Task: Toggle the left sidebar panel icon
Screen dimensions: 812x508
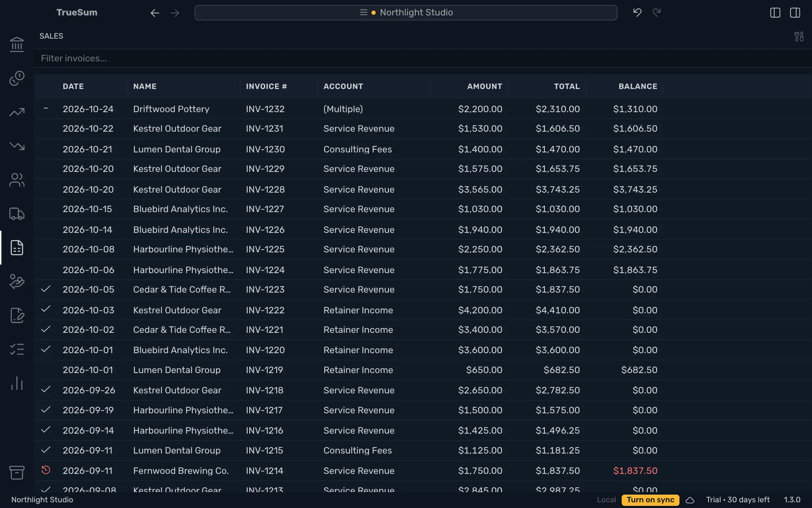Action: [x=775, y=13]
